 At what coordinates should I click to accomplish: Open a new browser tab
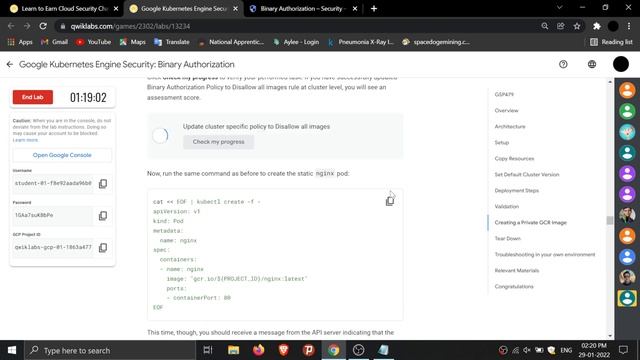(x=374, y=9)
